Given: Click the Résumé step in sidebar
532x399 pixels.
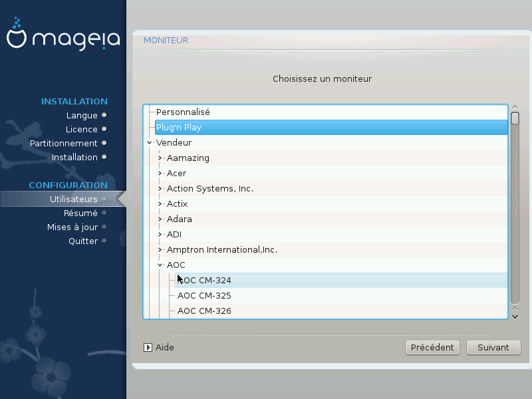Looking at the screenshot, I should tap(80, 213).
